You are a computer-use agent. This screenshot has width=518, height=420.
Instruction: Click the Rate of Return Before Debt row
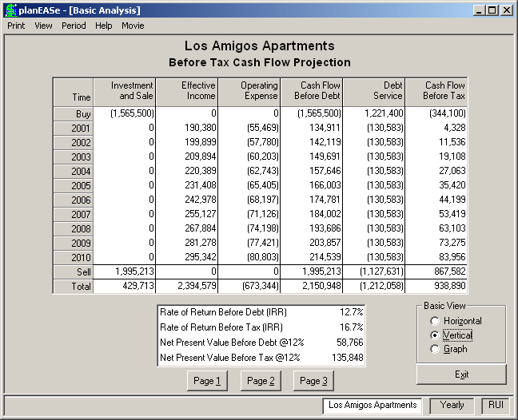click(x=261, y=312)
